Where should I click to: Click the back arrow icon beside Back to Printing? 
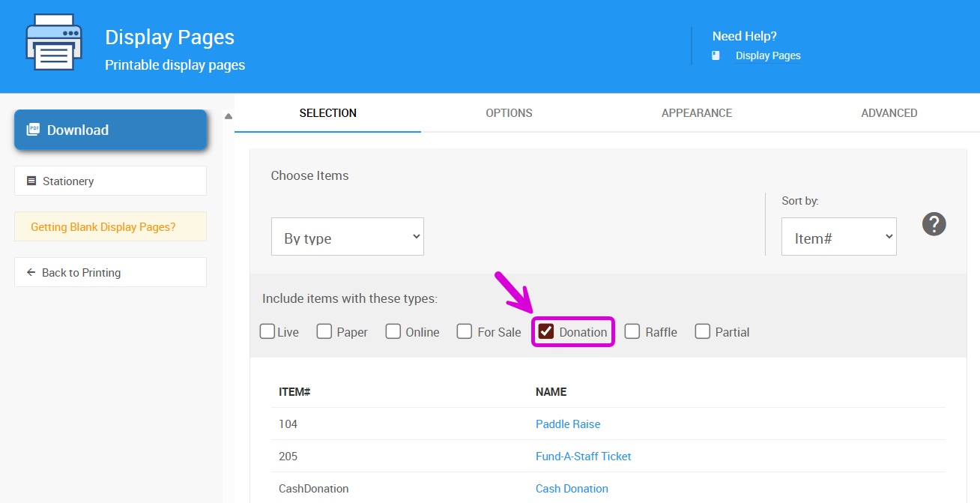(31, 272)
